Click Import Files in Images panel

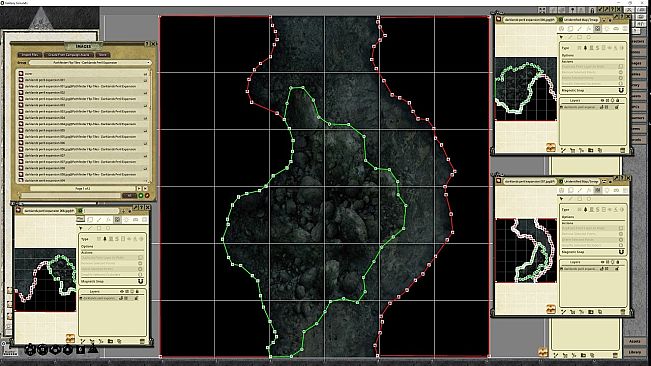[x=29, y=55]
